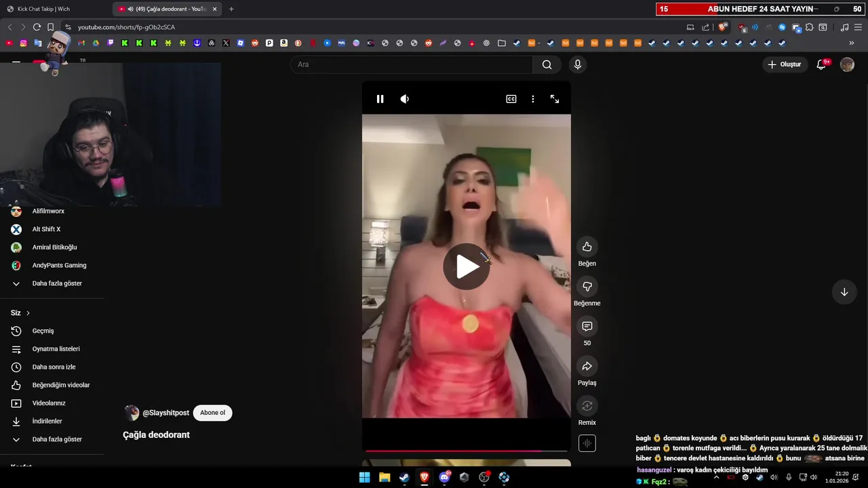Open Alifilmworx subscription channel
Viewport: 868px width, 488px height.
tap(48, 211)
